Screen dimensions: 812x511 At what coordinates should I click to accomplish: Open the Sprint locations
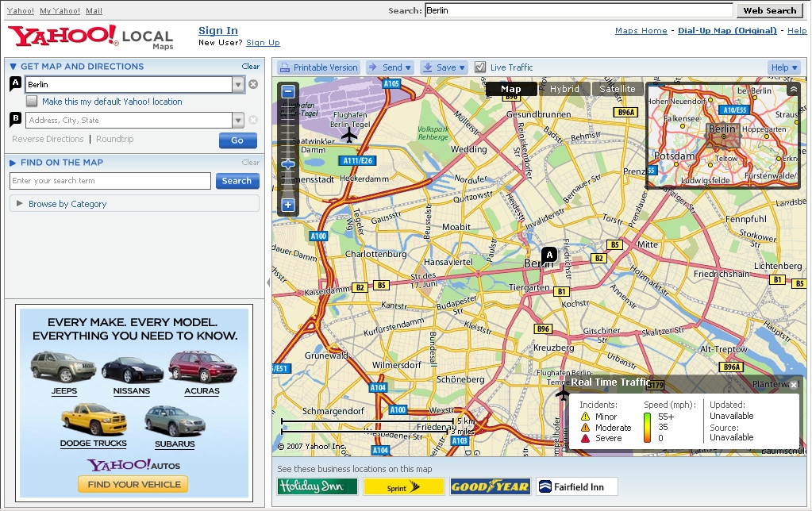click(404, 486)
